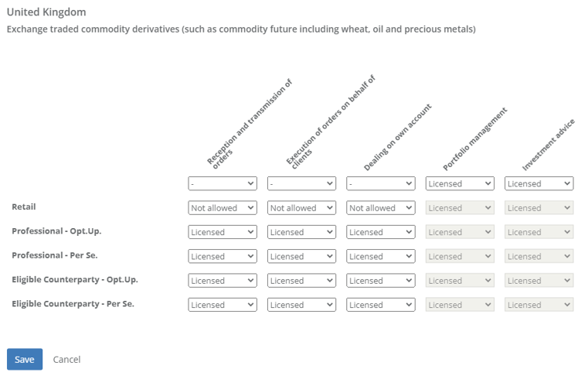Open header Investment advice Licensed dropdown
Viewport: 588px width, 379px height.
(x=539, y=183)
